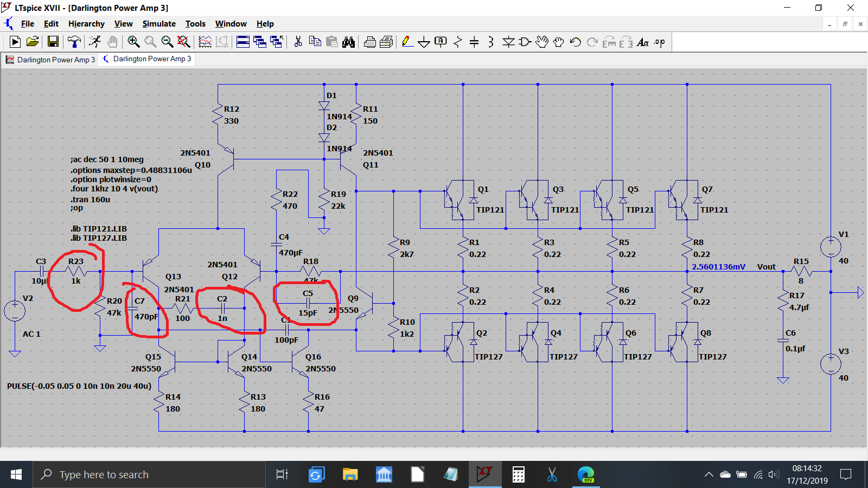Open the Action Center notifications
868x488 pixels.
click(845, 475)
